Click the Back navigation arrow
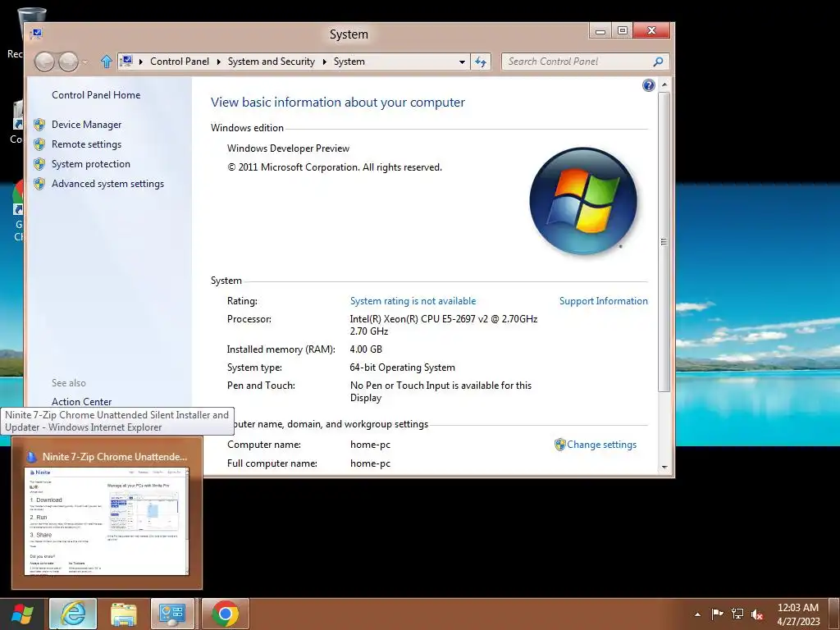 tap(44, 62)
